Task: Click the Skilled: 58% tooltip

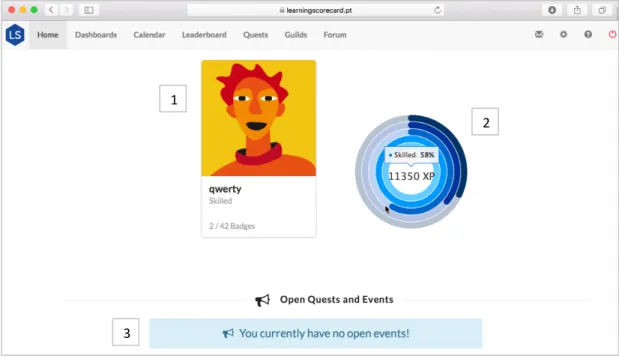Action: click(411, 155)
